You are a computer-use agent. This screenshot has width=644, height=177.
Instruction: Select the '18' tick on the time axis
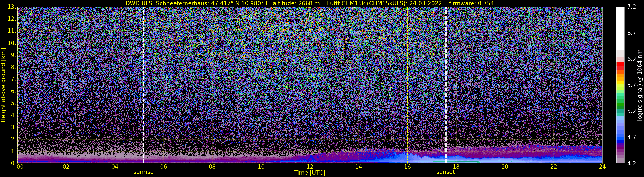coord(456,167)
